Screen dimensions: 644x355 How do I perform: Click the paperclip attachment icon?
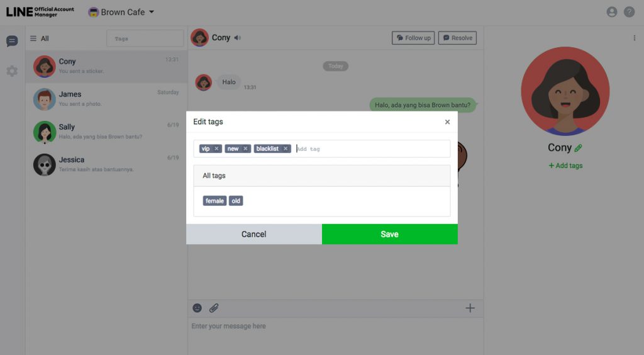[x=214, y=308]
